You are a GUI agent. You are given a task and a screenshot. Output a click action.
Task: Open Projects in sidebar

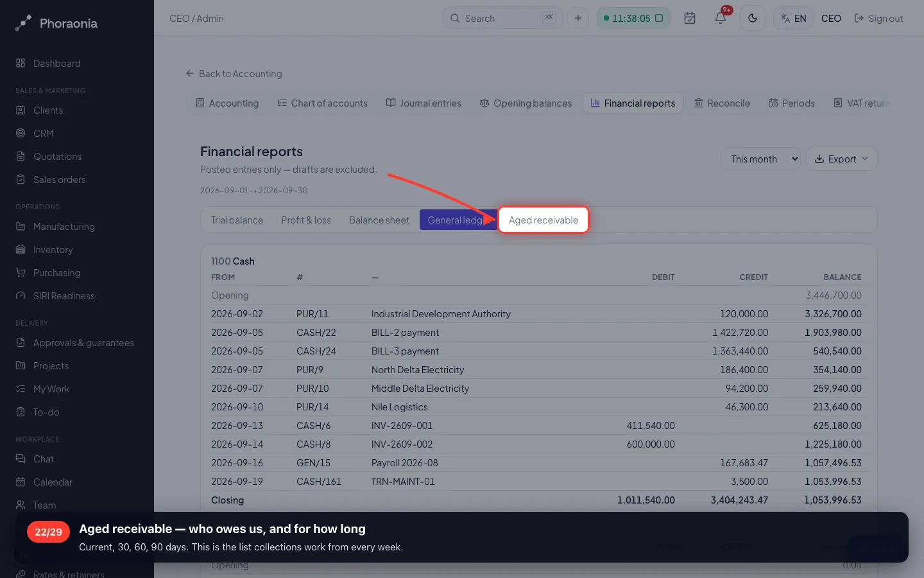click(x=51, y=366)
